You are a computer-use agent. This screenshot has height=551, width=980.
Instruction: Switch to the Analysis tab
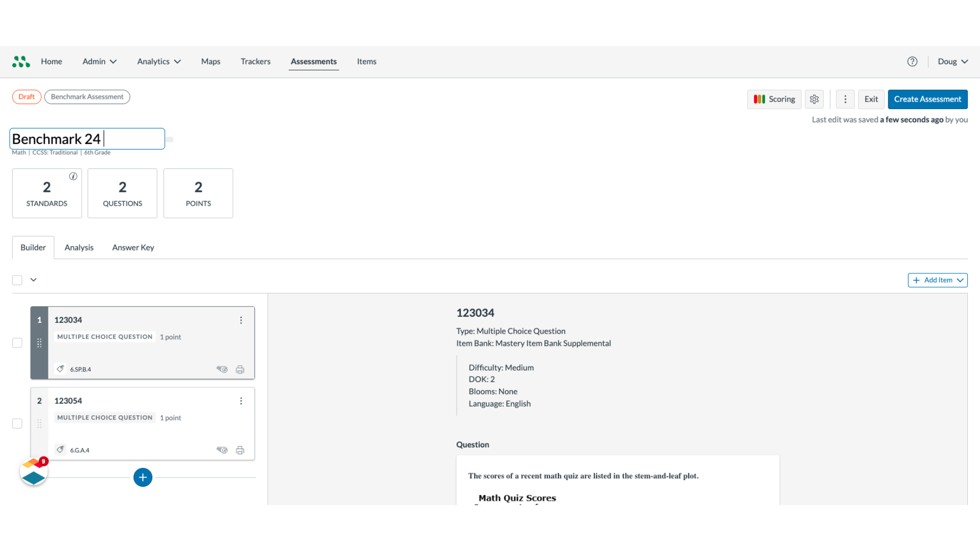[79, 247]
